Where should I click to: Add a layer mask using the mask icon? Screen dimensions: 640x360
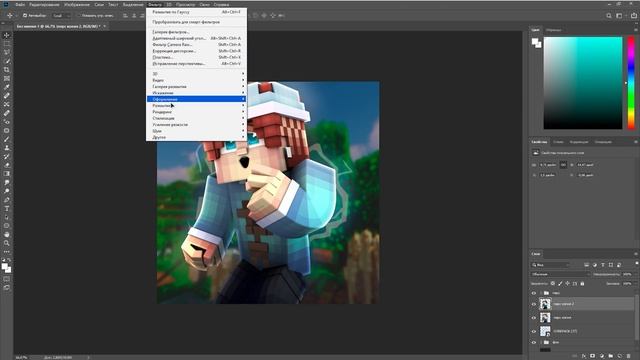pos(593,356)
